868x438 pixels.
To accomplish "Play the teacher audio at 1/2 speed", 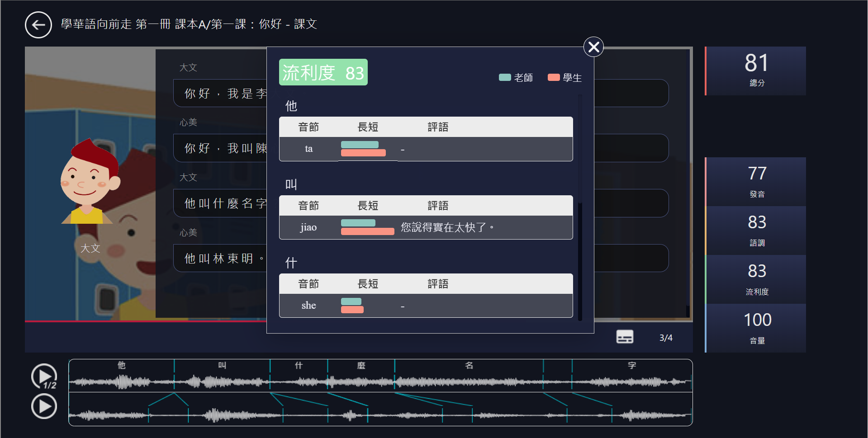I will [x=43, y=376].
